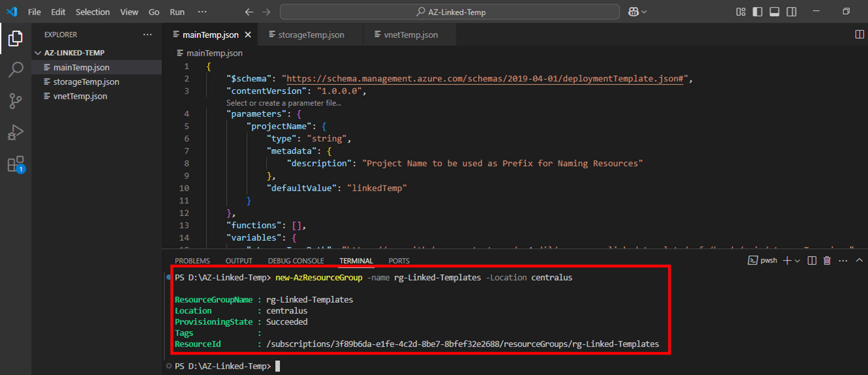This screenshot has height=375, width=868.
Task: Split the terminal pane
Action: coord(812,260)
